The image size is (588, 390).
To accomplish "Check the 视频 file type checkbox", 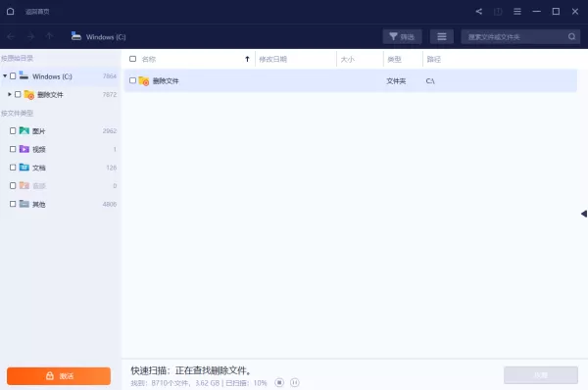I will tap(13, 149).
